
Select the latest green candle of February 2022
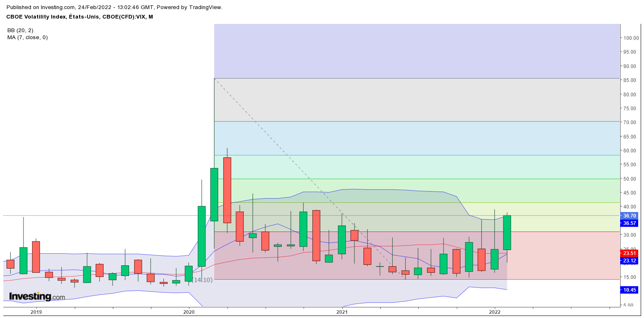[507, 233]
